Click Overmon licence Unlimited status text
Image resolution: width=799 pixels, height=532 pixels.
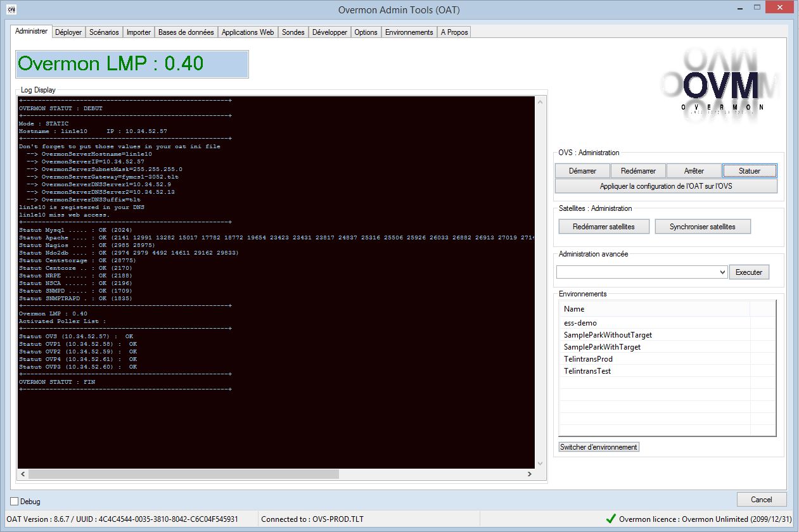pos(706,519)
